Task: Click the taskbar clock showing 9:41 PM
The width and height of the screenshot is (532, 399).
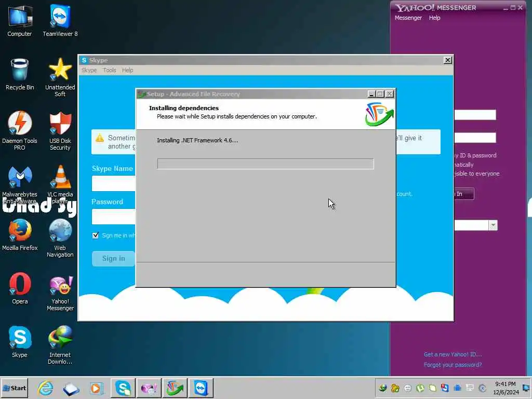Action: point(506,388)
